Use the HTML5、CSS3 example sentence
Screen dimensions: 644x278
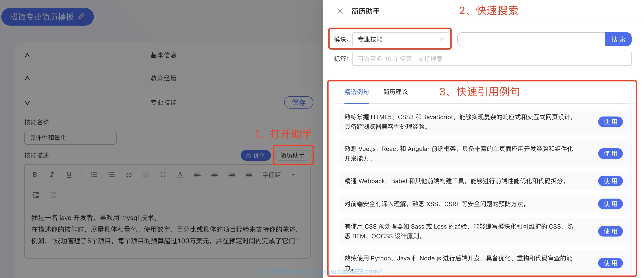(610, 122)
